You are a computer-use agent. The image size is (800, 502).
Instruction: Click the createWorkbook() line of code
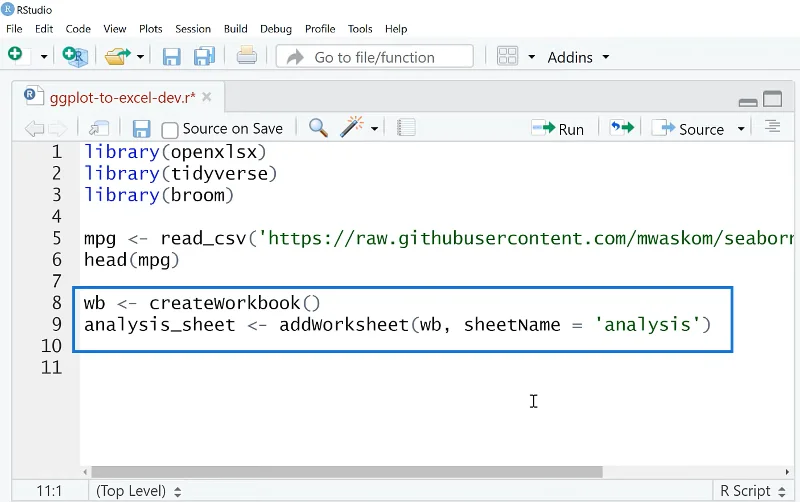pyautogui.click(x=202, y=303)
